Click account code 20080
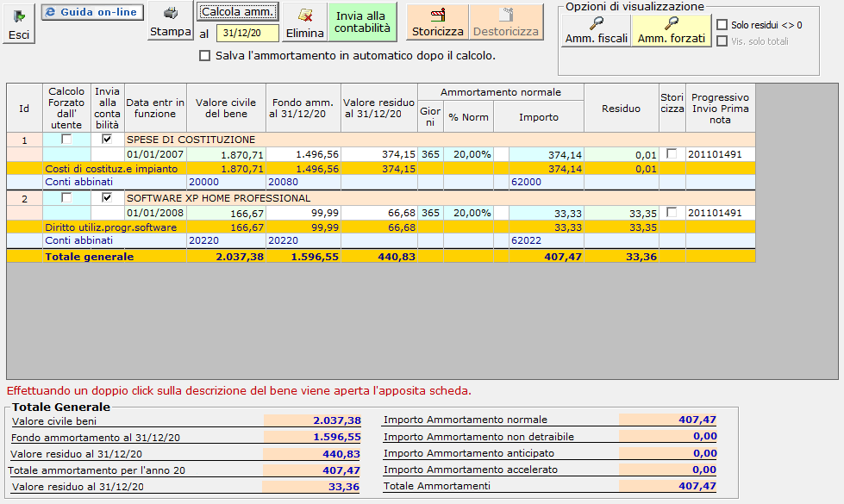This screenshot has width=844, height=504. 283,182
